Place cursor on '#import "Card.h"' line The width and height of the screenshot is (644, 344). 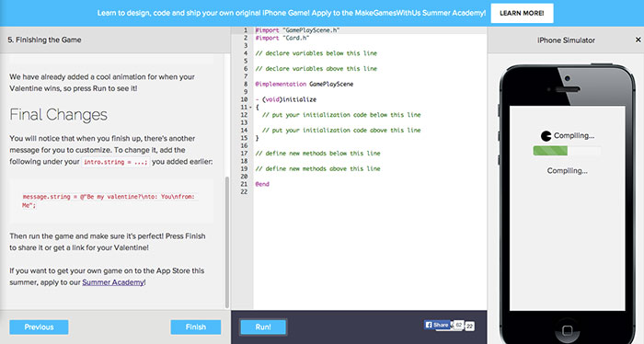282,38
